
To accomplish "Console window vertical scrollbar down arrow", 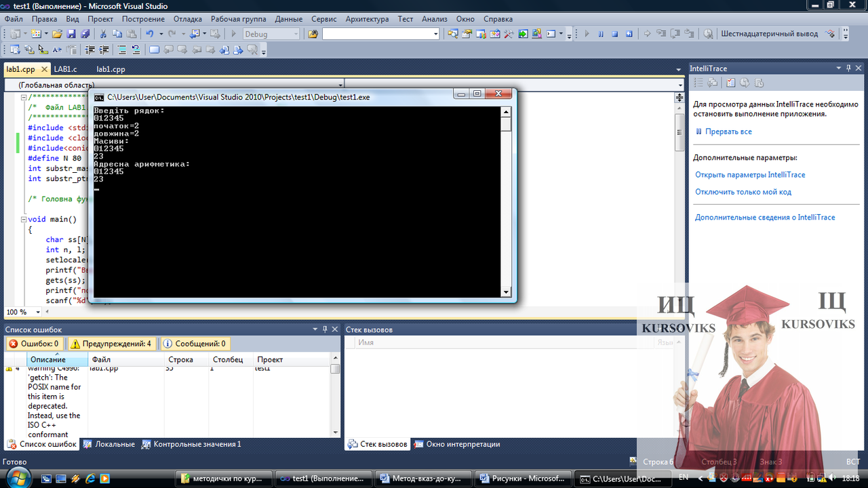I will [x=505, y=292].
